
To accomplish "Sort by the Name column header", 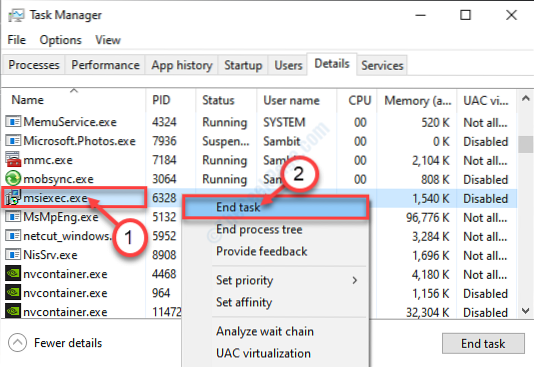I will [74, 100].
